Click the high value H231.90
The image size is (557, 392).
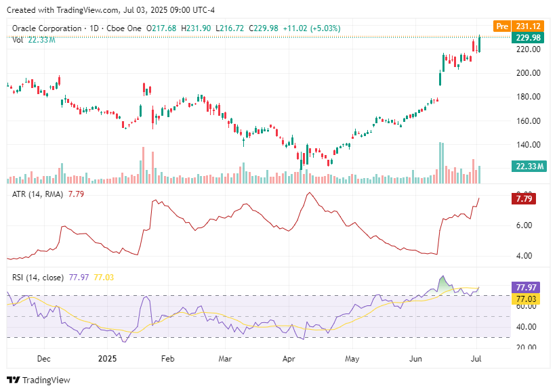click(196, 28)
